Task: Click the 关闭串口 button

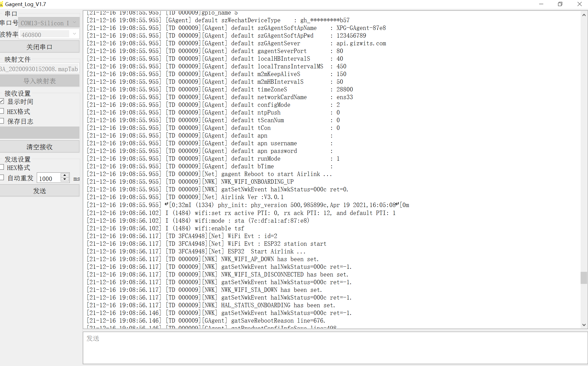Action: [40, 47]
